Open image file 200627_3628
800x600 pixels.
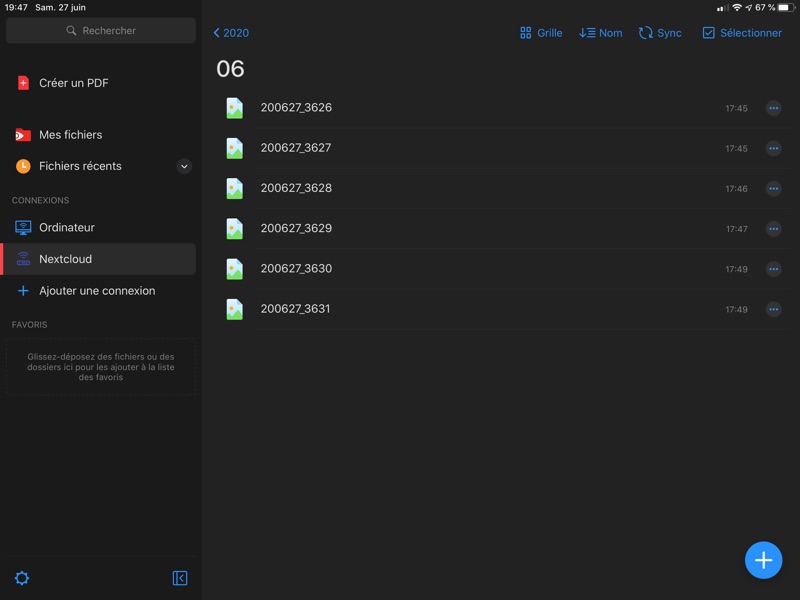point(296,188)
